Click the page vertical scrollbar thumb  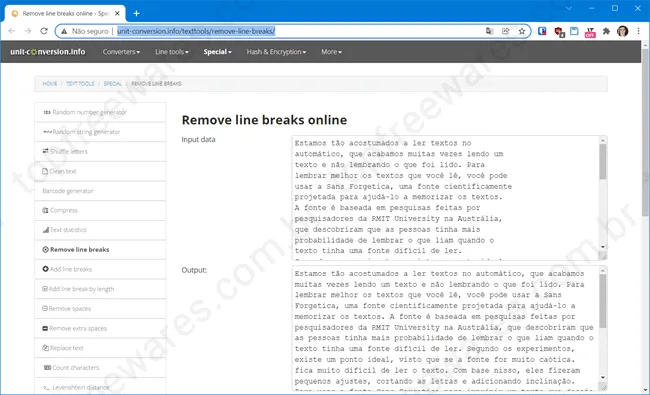click(645, 133)
